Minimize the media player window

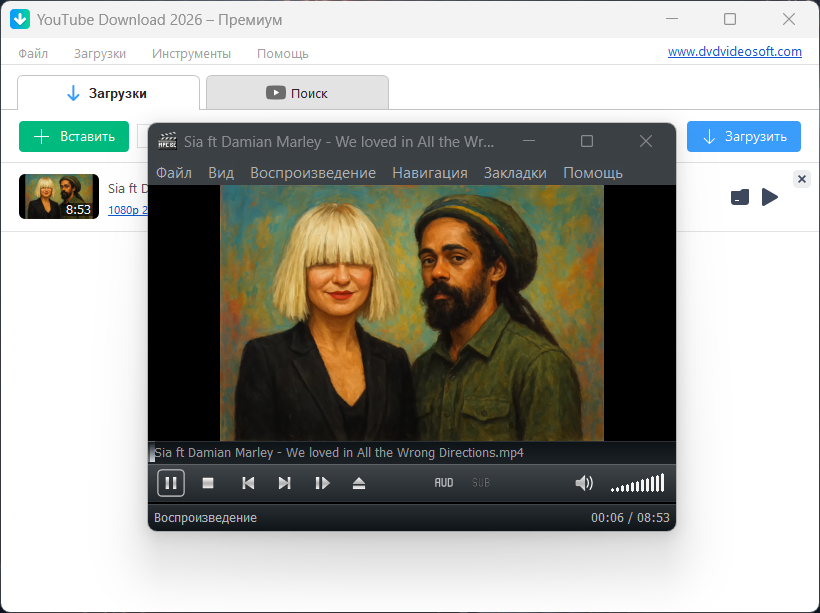pyautogui.click(x=529, y=141)
